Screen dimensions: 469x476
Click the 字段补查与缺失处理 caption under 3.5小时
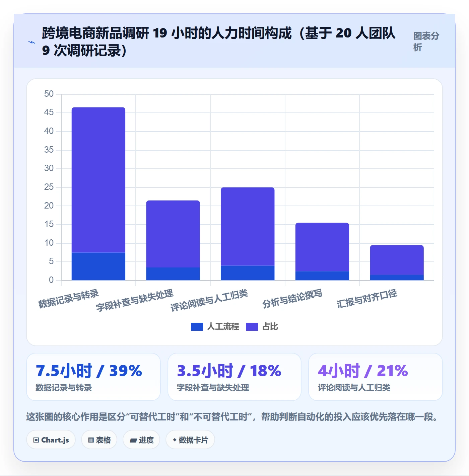(213, 388)
